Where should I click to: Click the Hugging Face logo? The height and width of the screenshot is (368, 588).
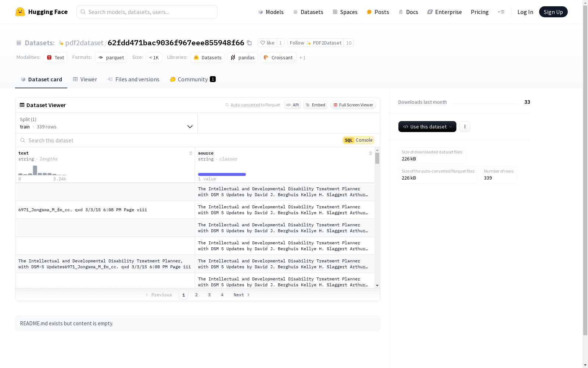[x=42, y=12]
